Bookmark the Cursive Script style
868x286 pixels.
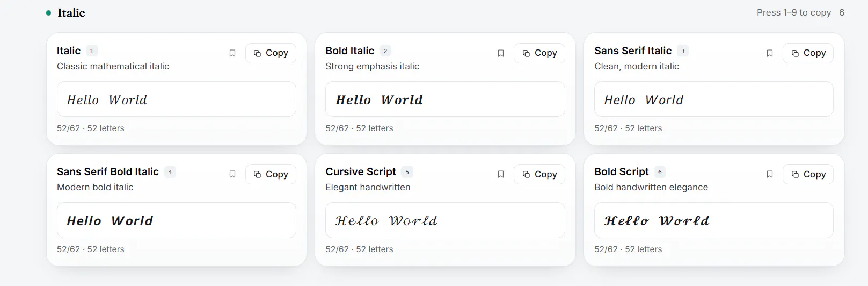tap(501, 174)
